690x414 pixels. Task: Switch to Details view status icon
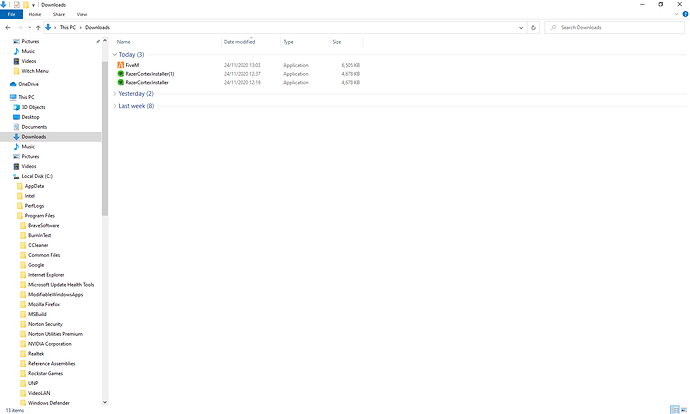tap(675, 410)
